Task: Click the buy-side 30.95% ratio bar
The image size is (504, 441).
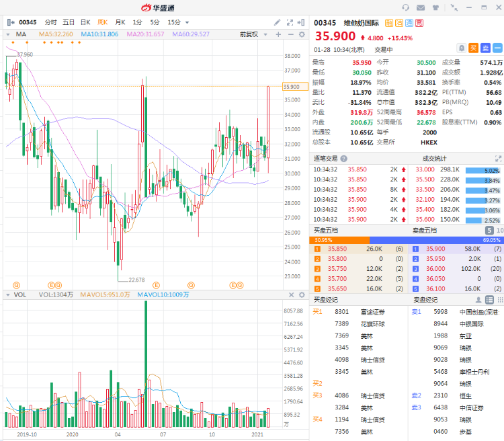Action: pyautogui.click(x=339, y=240)
